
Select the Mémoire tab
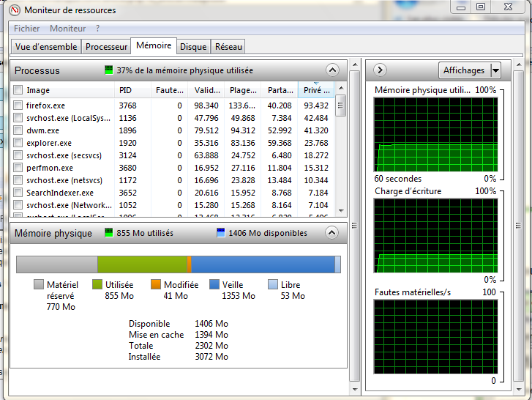[154, 45]
